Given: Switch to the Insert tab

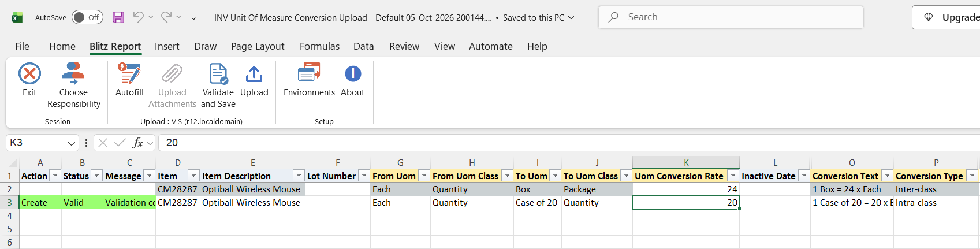Looking at the screenshot, I should click(167, 46).
